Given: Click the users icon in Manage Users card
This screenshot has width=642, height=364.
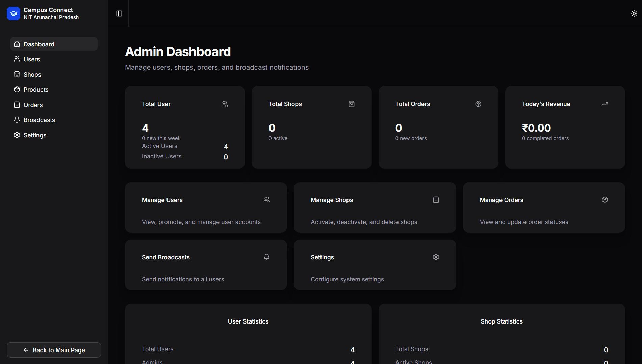Looking at the screenshot, I should (x=267, y=200).
